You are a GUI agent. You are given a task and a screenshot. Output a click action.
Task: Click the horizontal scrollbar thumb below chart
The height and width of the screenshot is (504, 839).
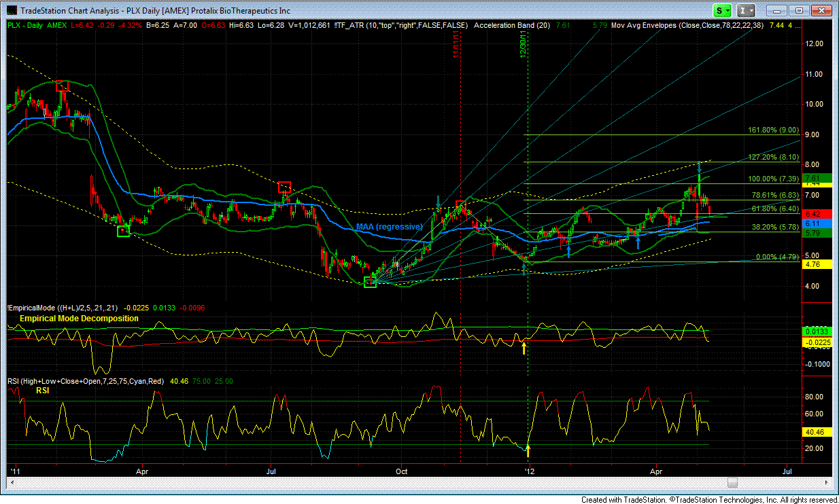[x=732, y=483]
